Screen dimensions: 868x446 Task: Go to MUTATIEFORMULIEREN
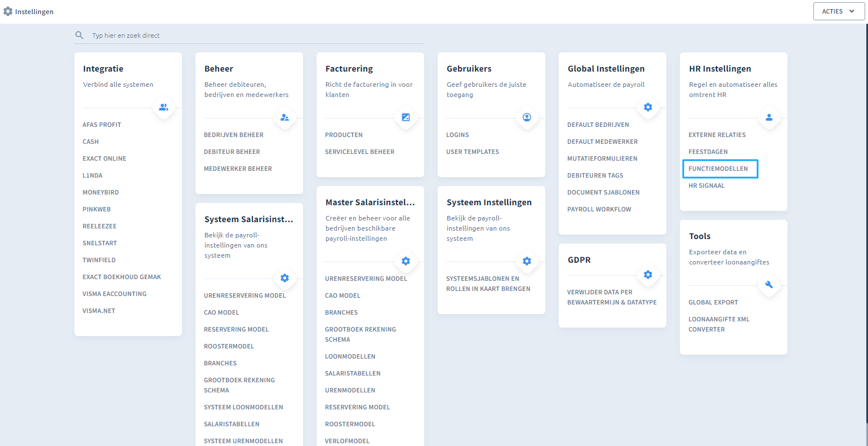602,158
